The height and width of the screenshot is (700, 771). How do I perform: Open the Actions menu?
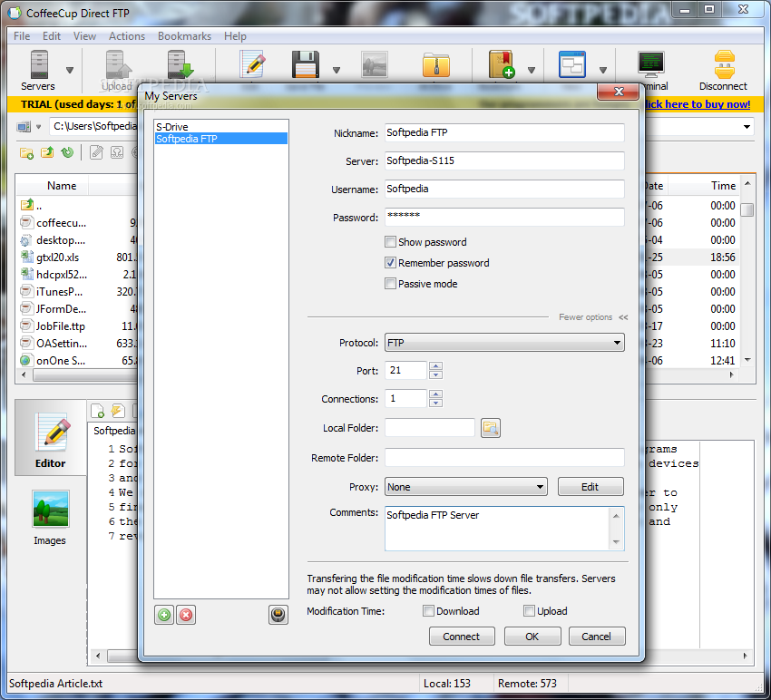[127, 36]
